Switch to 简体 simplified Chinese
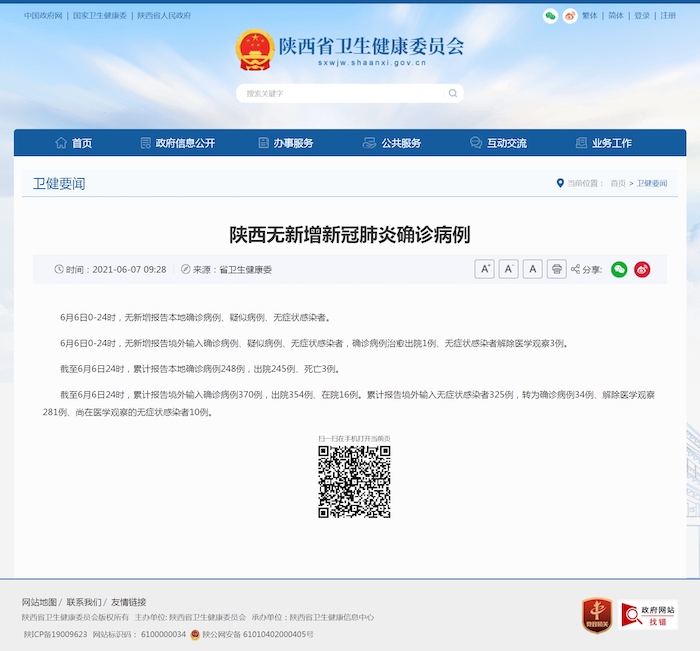The width and height of the screenshot is (700, 651). point(616,16)
